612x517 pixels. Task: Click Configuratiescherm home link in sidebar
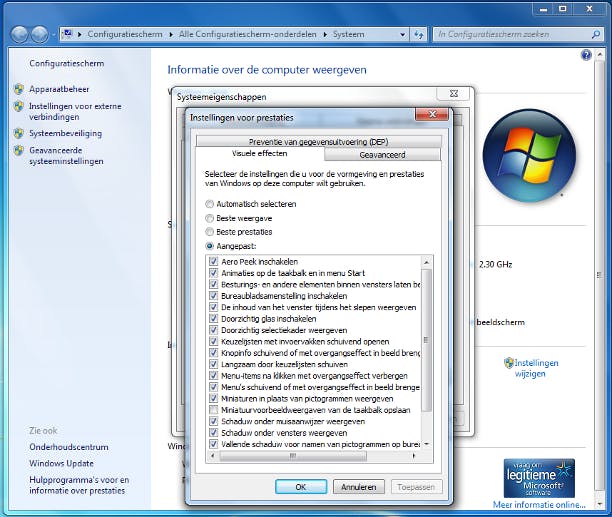[67, 64]
